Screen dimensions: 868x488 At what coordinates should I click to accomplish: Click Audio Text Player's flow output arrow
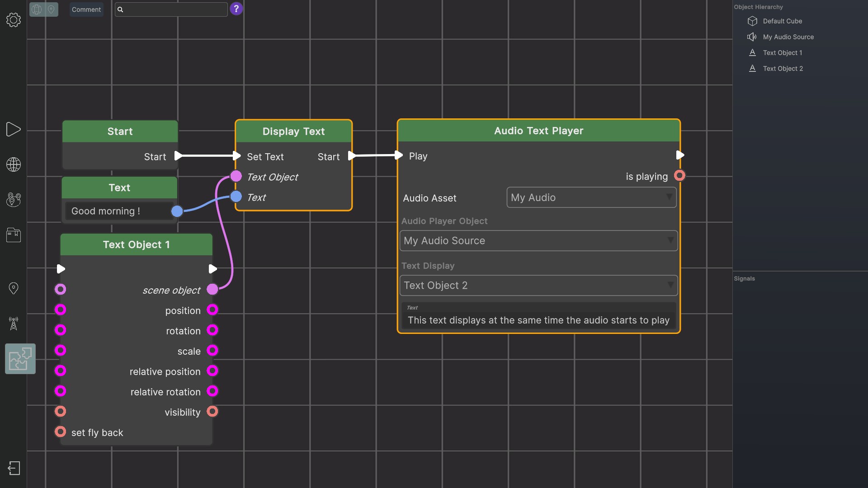click(680, 155)
